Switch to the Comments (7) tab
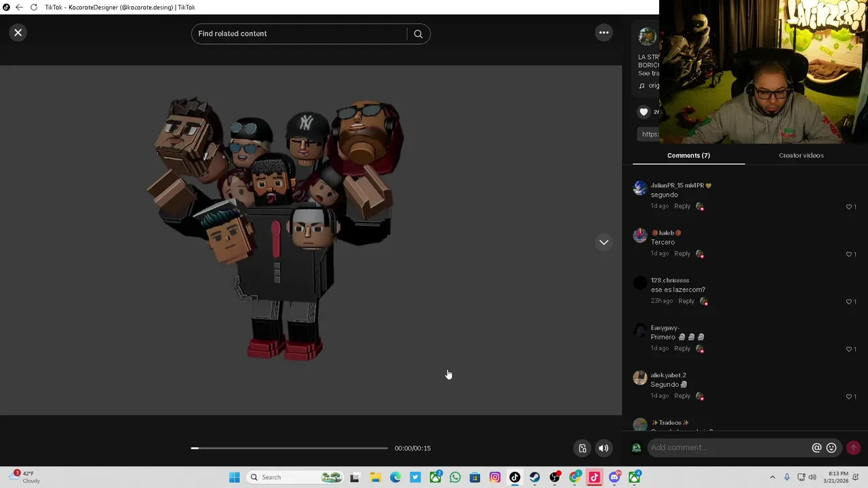Viewport: 868px width, 488px height. (x=688, y=155)
